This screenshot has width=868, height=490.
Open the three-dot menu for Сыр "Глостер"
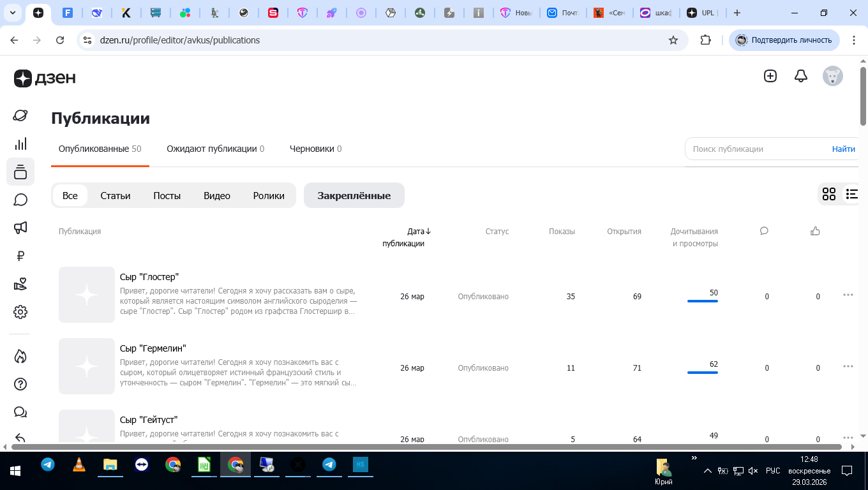[848, 295]
